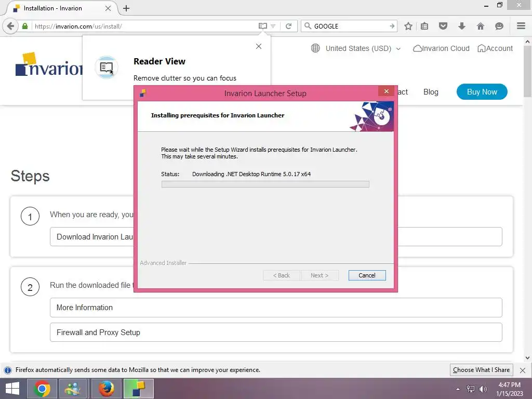The image size is (532, 399).
Task: Bookmark this page with the star icon
Action: pyautogui.click(x=408, y=26)
